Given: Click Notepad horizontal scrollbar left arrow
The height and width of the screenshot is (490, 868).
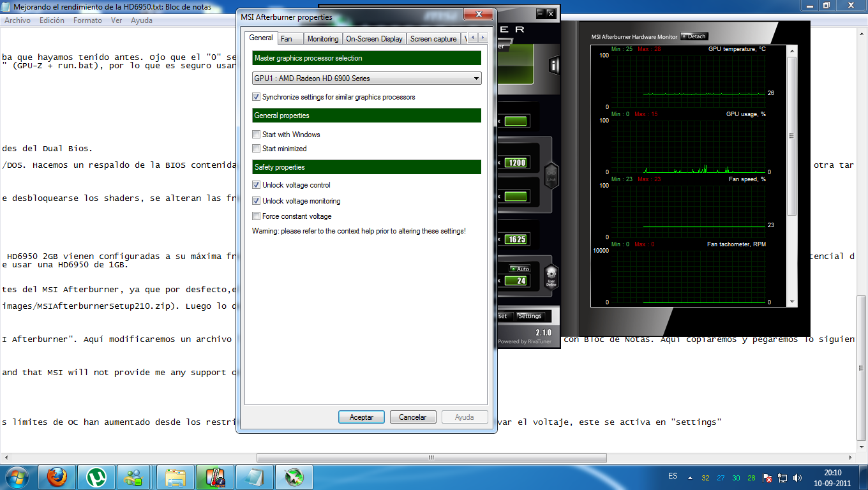Looking at the screenshot, I should (5, 457).
